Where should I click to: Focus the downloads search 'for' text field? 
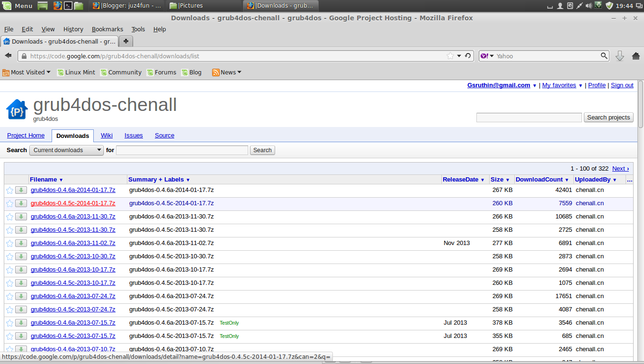point(182,150)
